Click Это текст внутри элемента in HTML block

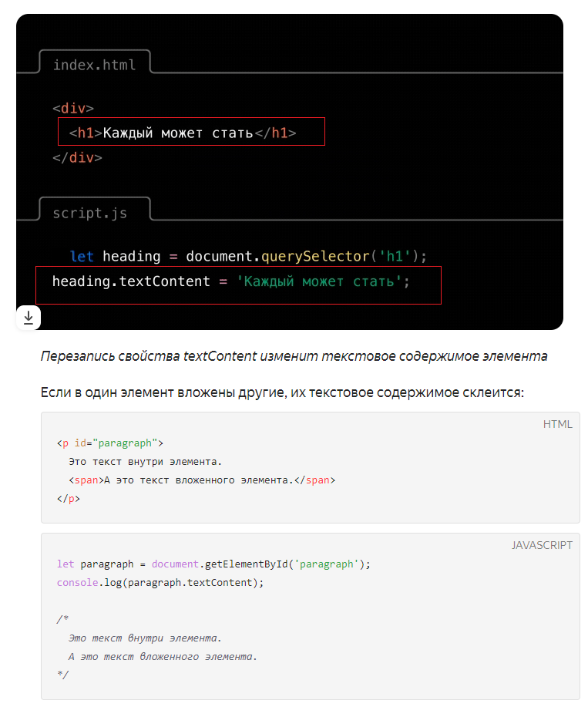click(145, 462)
